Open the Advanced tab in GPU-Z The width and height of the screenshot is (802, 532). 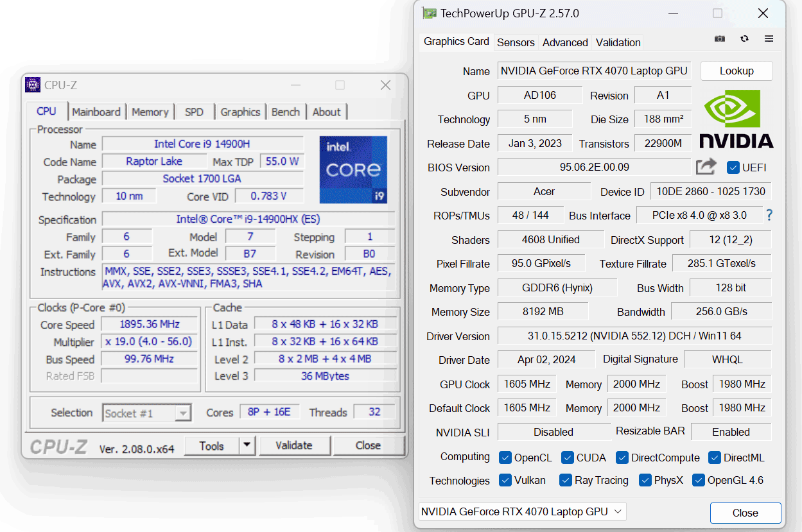click(x=565, y=42)
